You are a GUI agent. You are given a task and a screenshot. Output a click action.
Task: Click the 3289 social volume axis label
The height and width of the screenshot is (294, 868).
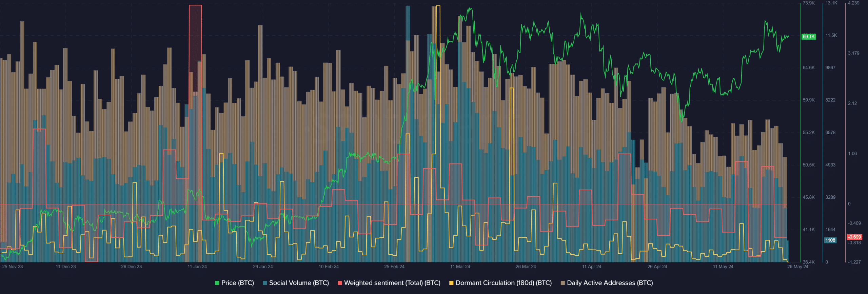coord(830,197)
